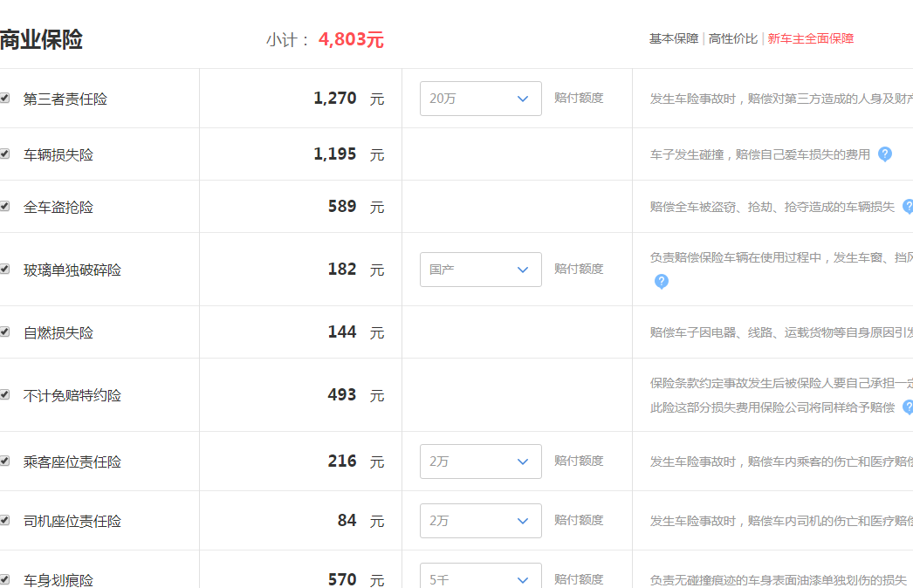Uncheck the 自燃损失险 checkbox

4,332
